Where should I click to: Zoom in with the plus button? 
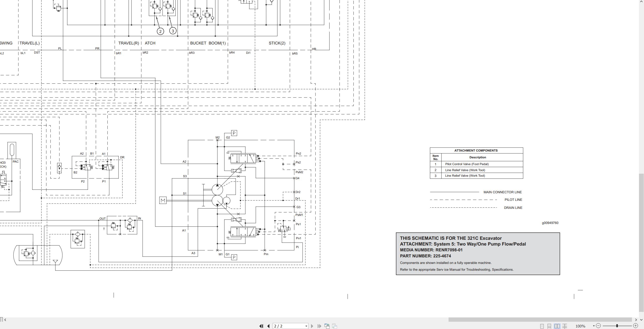(x=635, y=326)
